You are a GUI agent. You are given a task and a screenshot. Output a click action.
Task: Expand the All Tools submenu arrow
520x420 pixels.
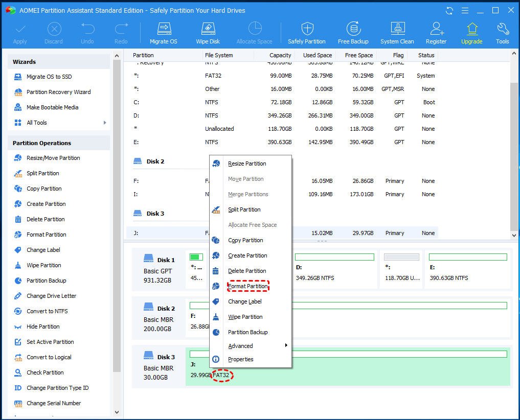click(105, 123)
